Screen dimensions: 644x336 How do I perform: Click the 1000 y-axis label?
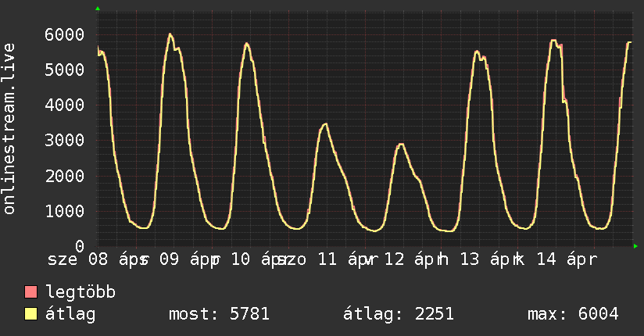tap(65, 211)
